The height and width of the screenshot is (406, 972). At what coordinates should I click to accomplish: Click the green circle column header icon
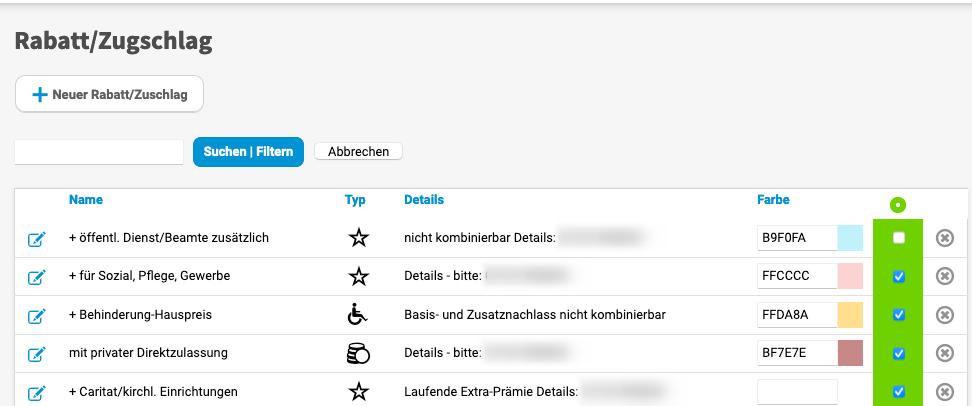(x=897, y=205)
